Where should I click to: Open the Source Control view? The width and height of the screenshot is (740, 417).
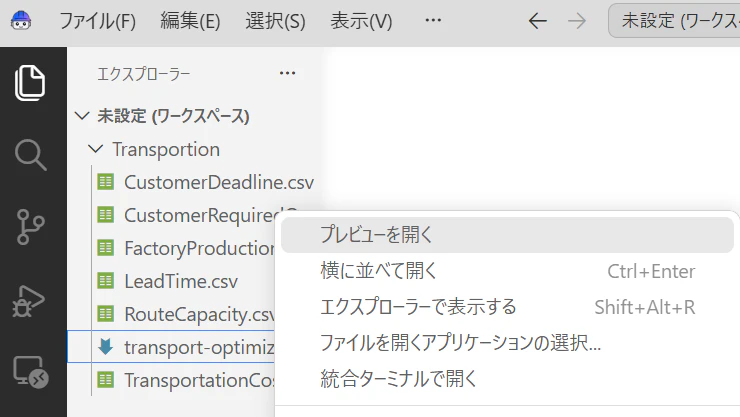[x=31, y=227]
